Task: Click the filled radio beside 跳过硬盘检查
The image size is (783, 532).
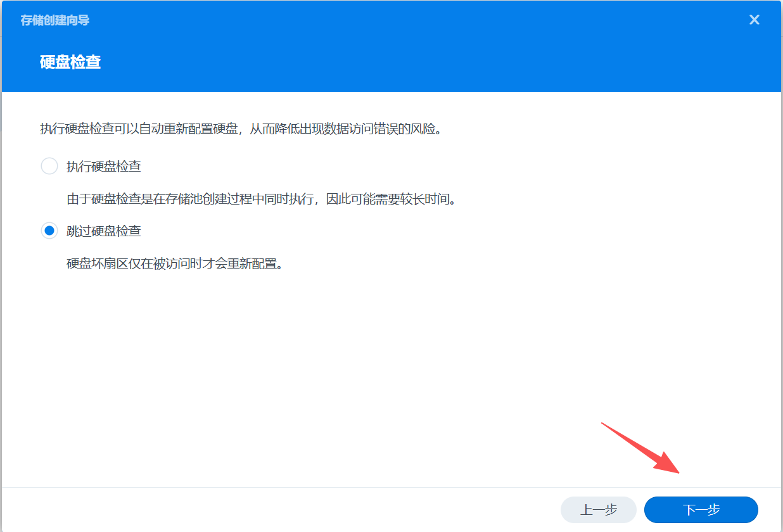Action: [49, 231]
